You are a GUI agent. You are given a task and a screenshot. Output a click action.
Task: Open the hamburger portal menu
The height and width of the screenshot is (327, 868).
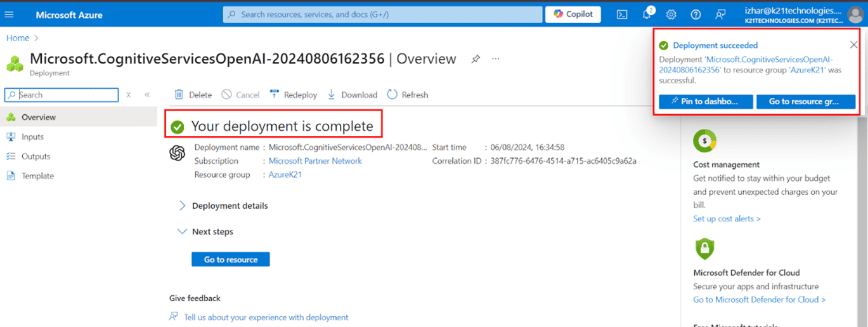point(9,15)
